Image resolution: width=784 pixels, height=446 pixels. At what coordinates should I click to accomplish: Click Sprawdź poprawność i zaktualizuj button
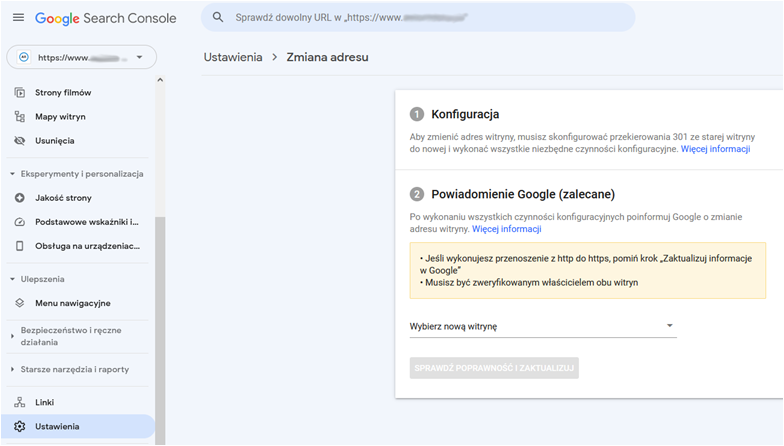(494, 368)
